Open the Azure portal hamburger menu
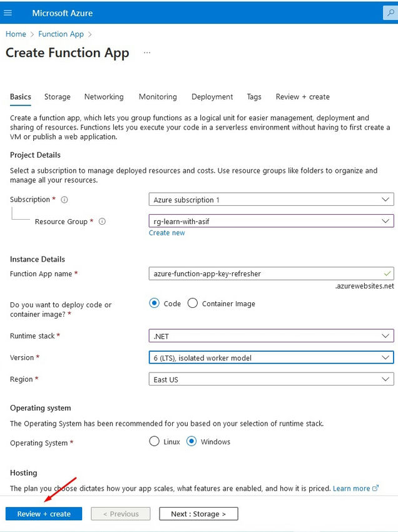 [x=9, y=13]
